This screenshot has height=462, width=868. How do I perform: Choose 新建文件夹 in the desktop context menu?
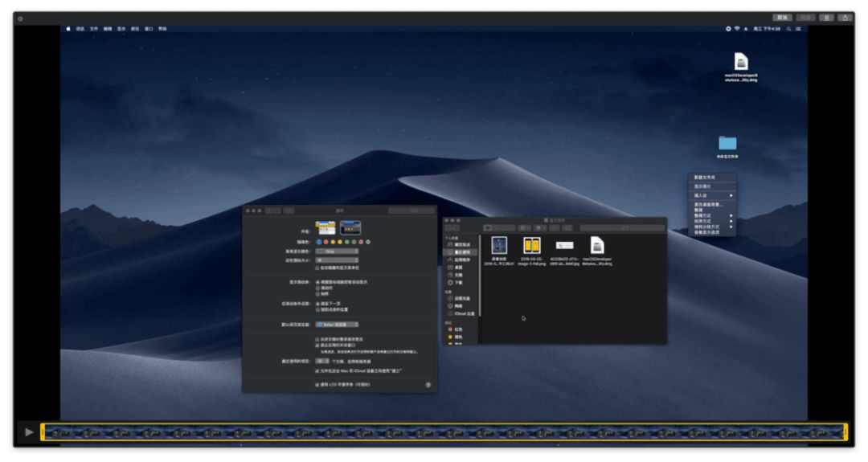point(705,177)
